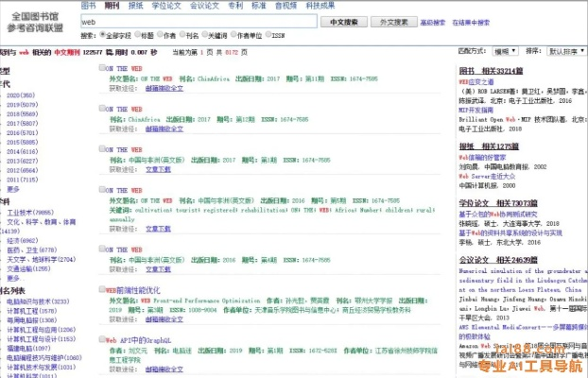
Task: Check the box for ON THE WEB 第12期
Action: (x=102, y=108)
